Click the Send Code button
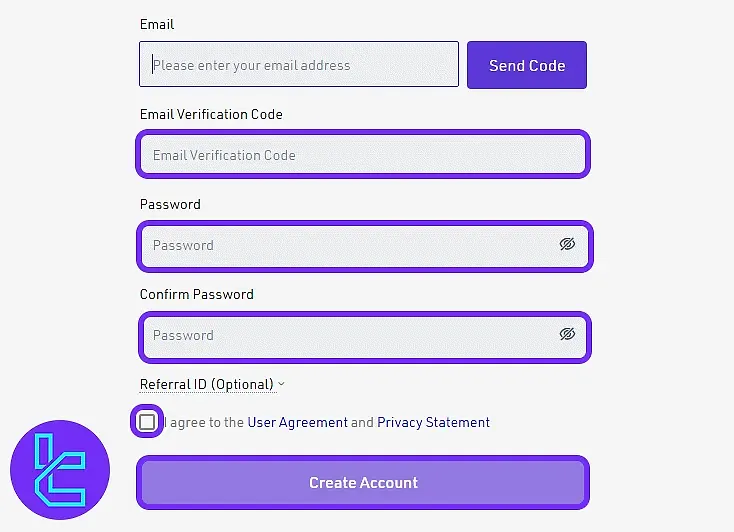This screenshot has width=734, height=532. [x=527, y=65]
